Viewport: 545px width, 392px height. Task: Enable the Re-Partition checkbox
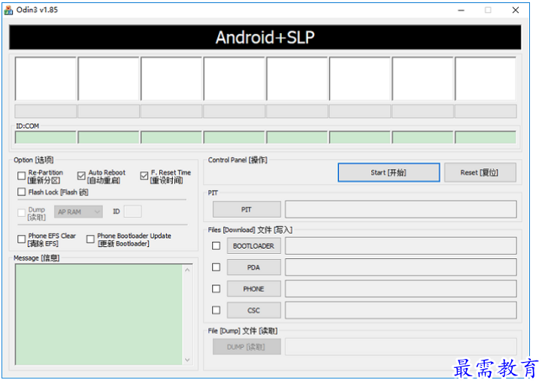22,176
